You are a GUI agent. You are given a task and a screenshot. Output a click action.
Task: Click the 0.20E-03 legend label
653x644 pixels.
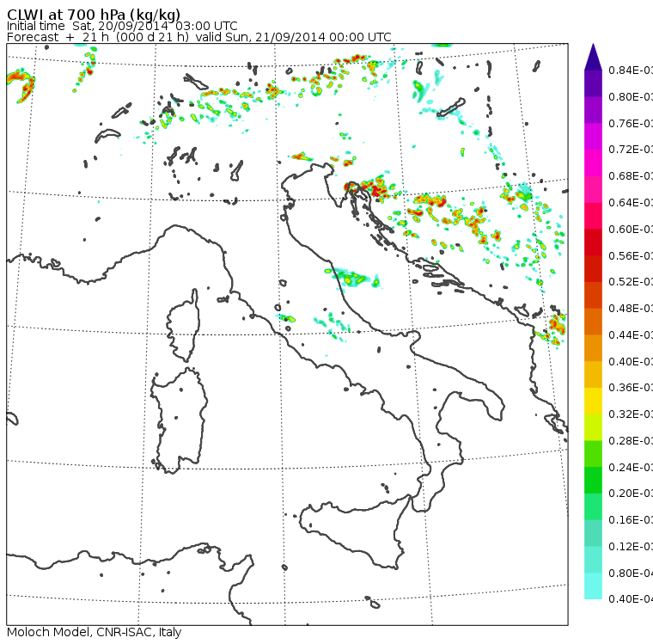pos(631,494)
